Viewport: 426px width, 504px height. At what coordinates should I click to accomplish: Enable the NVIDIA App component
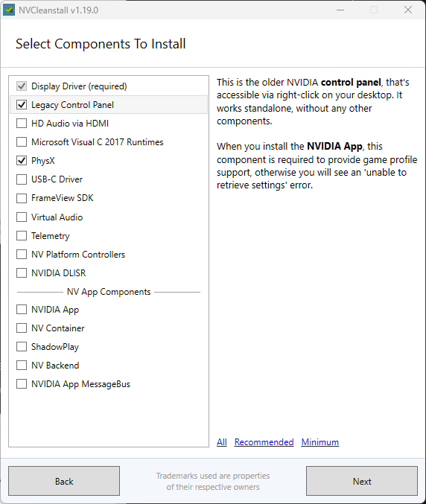[x=22, y=310]
